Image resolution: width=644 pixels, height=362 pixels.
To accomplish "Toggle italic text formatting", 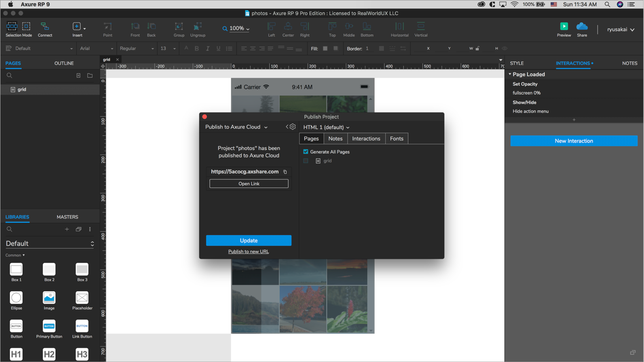I will coord(208,49).
